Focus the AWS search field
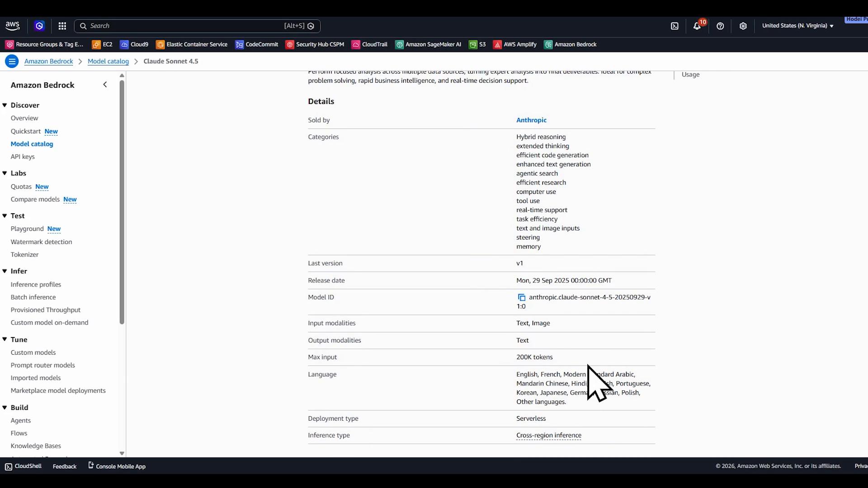This screenshot has width=868, height=488. (198, 26)
